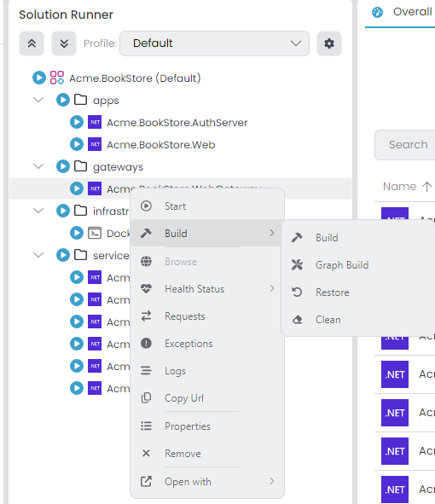
Task: Start all apps with the folder play icon
Action: tap(63, 100)
